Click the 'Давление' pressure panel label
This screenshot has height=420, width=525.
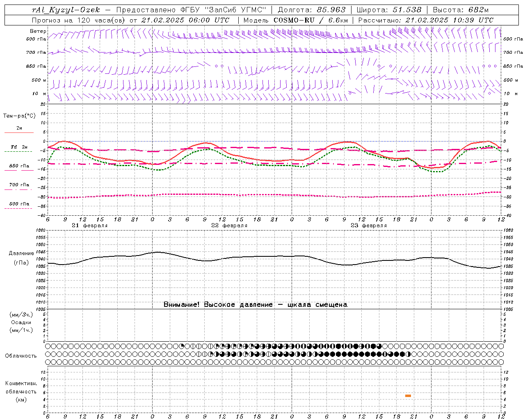coord(21,253)
